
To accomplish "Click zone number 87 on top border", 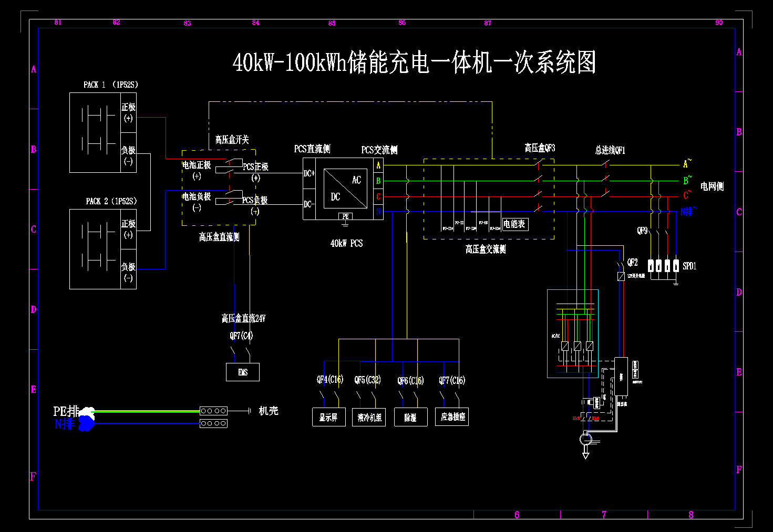I will pyautogui.click(x=488, y=23).
